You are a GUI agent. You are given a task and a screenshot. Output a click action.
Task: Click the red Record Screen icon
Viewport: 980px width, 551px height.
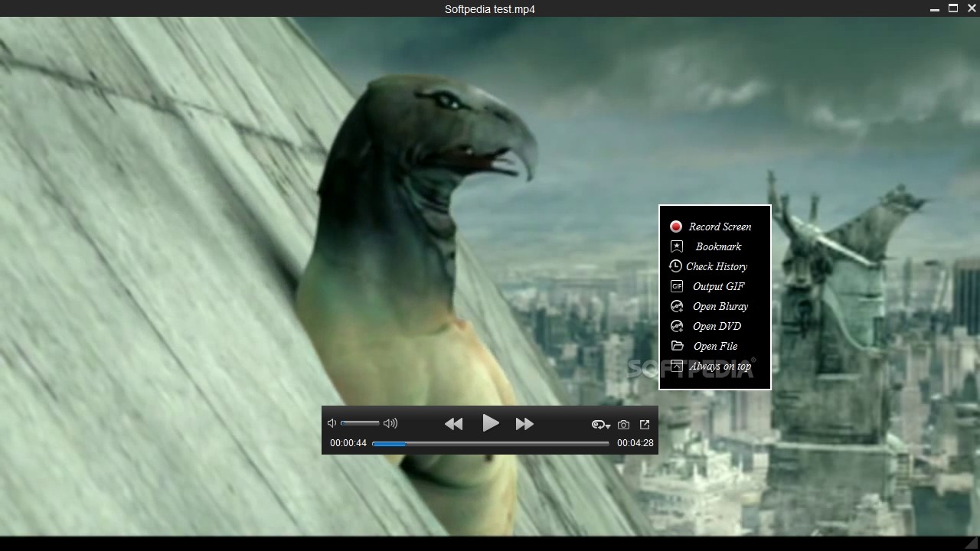click(676, 227)
